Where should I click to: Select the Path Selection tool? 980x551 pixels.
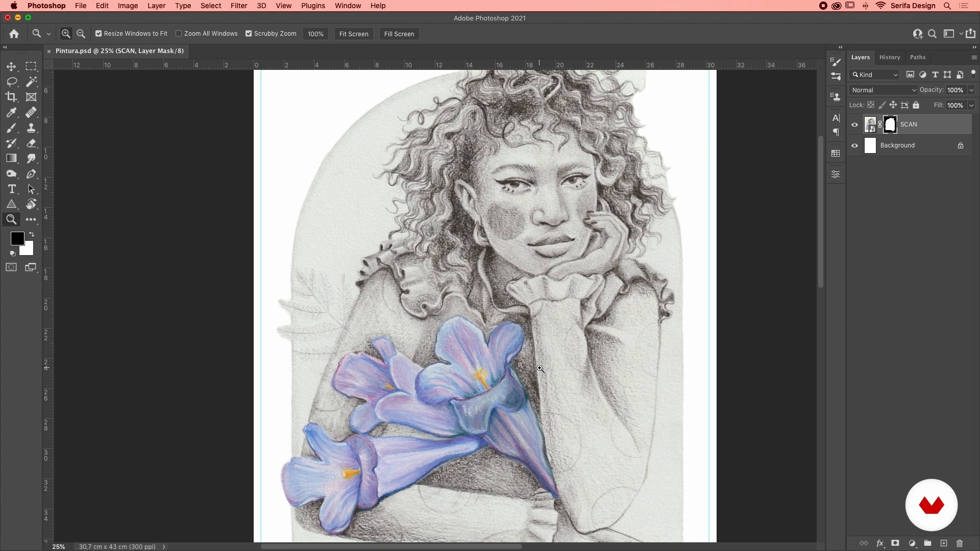tap(31, 189)
